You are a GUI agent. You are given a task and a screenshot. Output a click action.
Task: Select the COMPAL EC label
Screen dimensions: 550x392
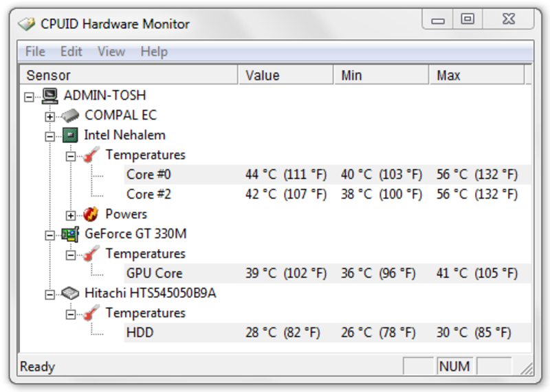point(121,115)
